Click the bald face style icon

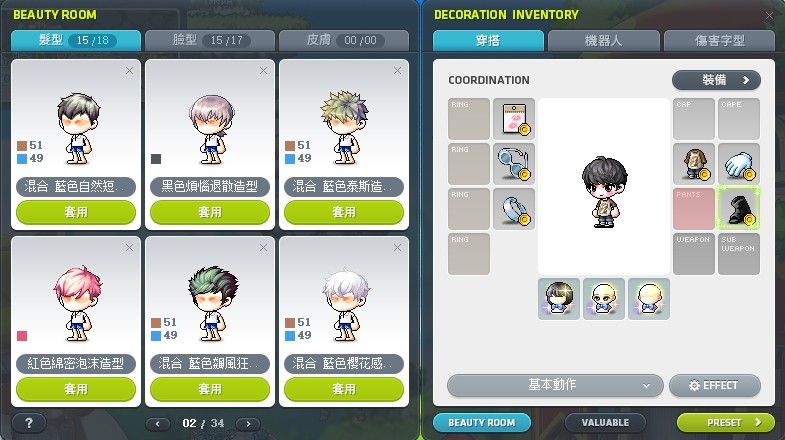tap(604, 299)
